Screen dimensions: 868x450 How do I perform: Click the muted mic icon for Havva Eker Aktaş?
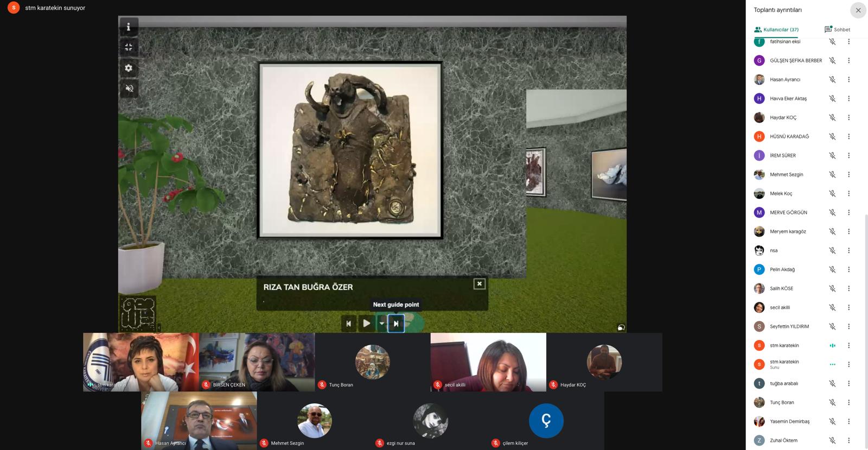pyautogui.click(x=832, y=99)
